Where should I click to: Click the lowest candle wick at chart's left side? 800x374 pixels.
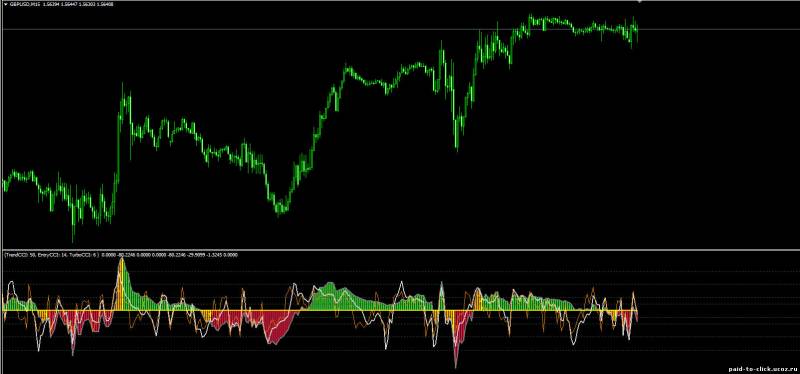point(73,225)
